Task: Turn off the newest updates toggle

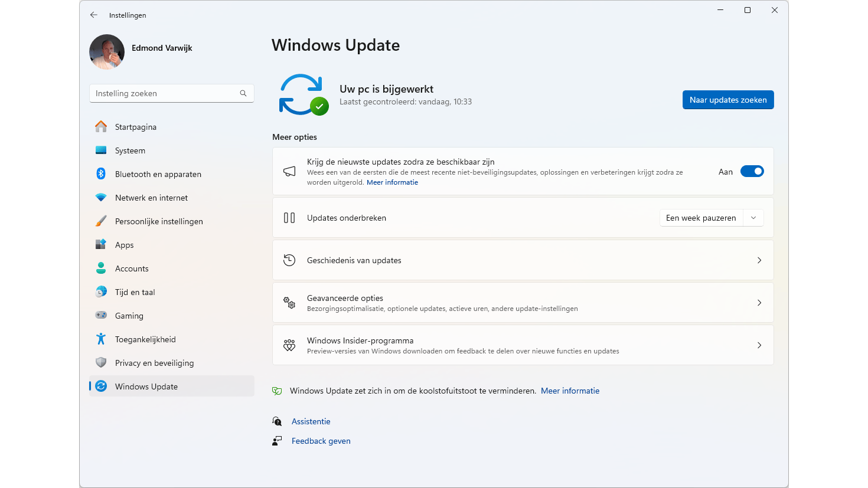Action: [752, 172]
